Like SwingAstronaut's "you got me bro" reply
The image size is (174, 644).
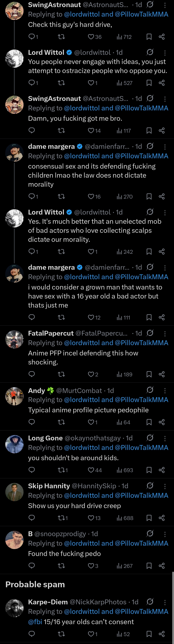point(91,131)
